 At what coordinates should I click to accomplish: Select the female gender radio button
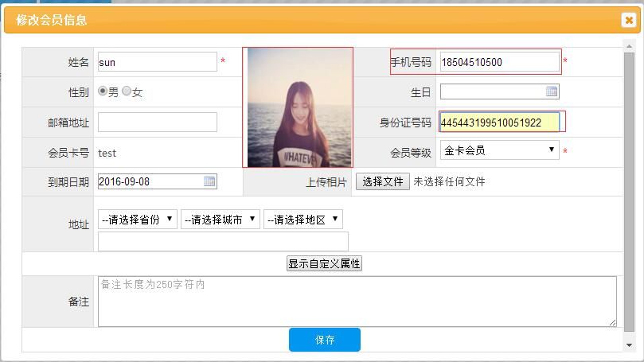point(127,91)
